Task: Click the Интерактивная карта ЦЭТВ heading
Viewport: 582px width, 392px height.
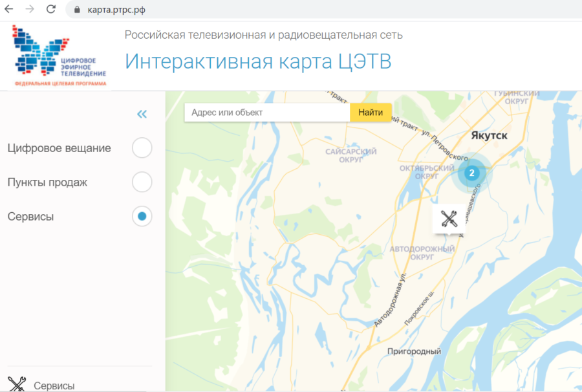Action: 258,61
